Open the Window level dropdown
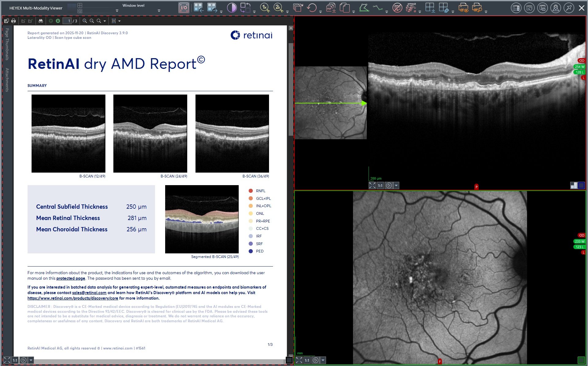 coord(159,11)
